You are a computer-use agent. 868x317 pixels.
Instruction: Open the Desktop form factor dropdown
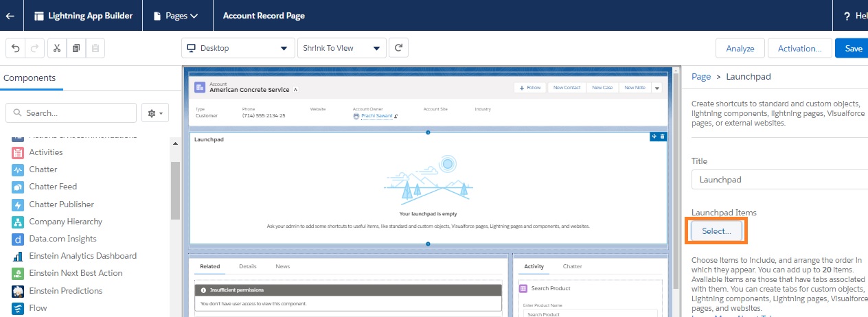(238, 48)
